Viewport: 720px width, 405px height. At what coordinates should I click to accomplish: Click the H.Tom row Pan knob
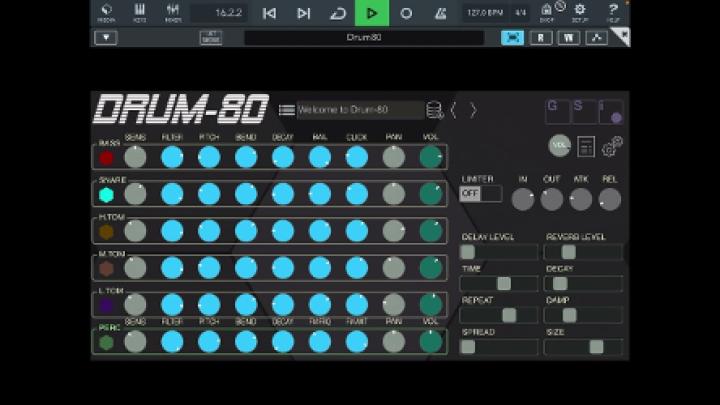coord(394,231)
